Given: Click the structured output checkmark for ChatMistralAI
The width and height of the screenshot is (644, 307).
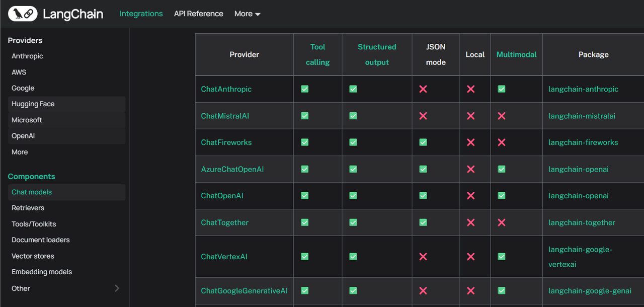Looking at the screenshot, I should tap(353, 116).
